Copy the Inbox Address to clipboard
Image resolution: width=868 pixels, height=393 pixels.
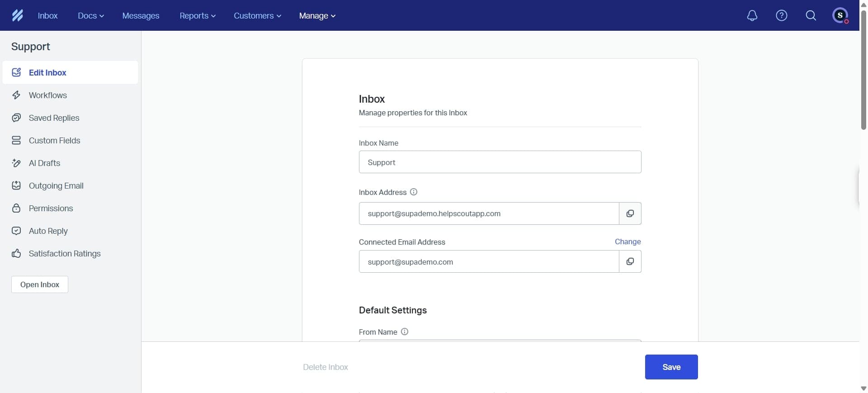[630, 213]
